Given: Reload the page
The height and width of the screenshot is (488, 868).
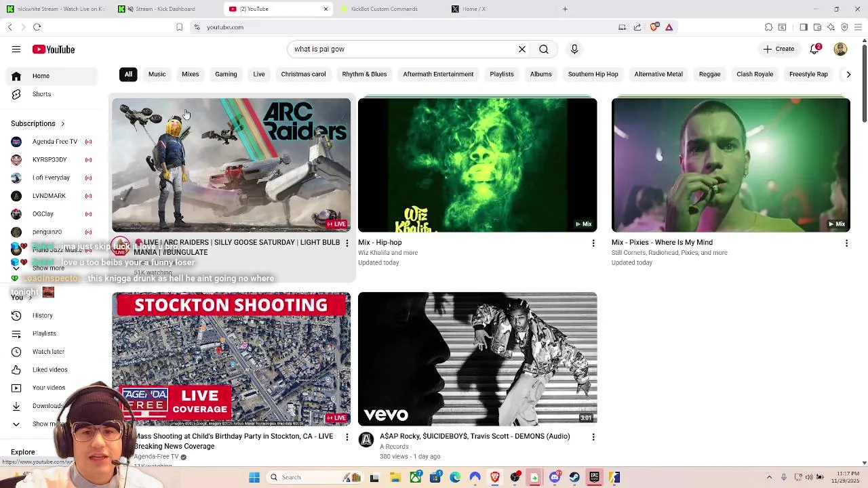Looking at the screenshot, I should [37, 27].
